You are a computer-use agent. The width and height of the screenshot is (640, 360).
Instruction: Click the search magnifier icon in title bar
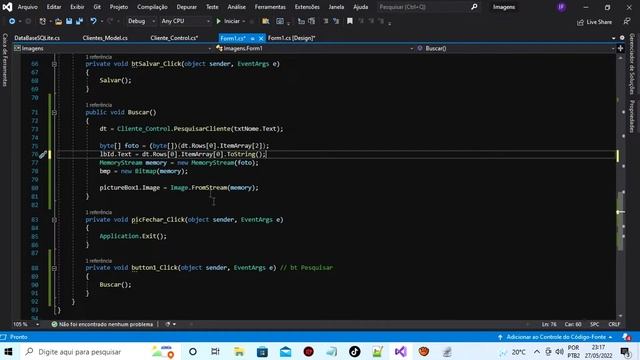474,7
